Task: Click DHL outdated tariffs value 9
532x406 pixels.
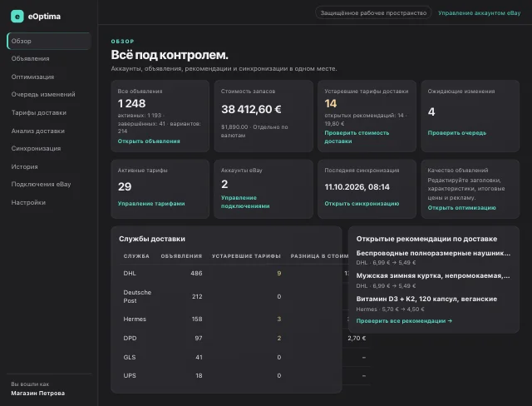Action: [279, 273]
